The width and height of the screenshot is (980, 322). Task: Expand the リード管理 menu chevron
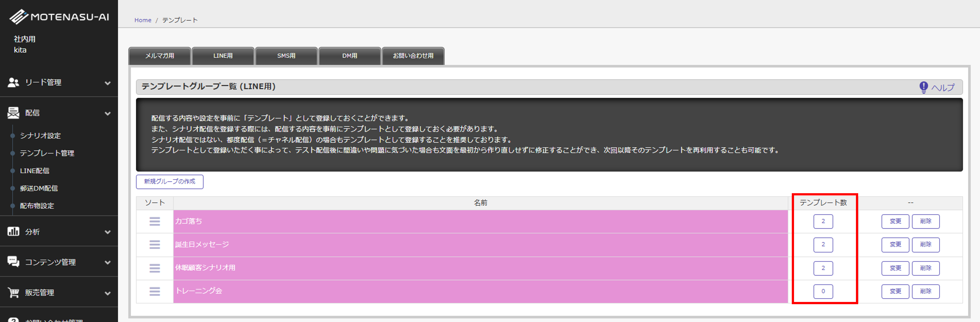[x=108, y=83]
